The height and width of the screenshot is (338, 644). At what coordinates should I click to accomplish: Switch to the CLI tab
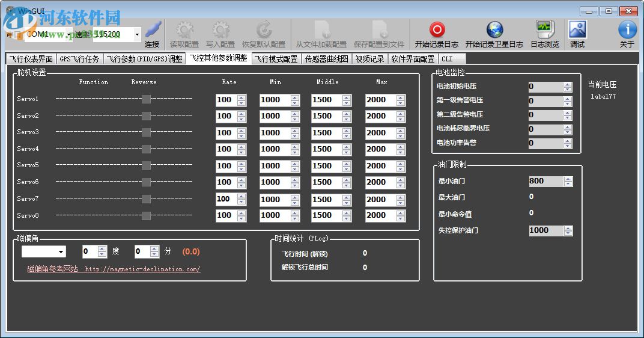[x=451, y=59]
